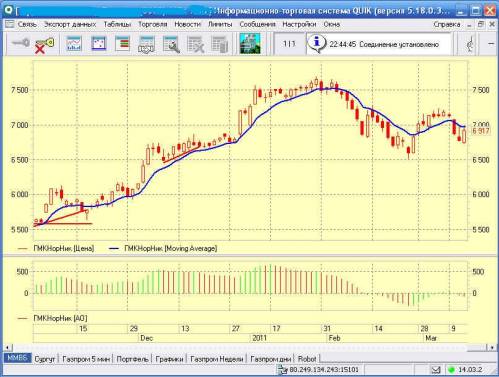Image resolution: width=499 pixels, height=377 pixels.
Task: Click the Moving Average legend label
Action: point(170,248)
